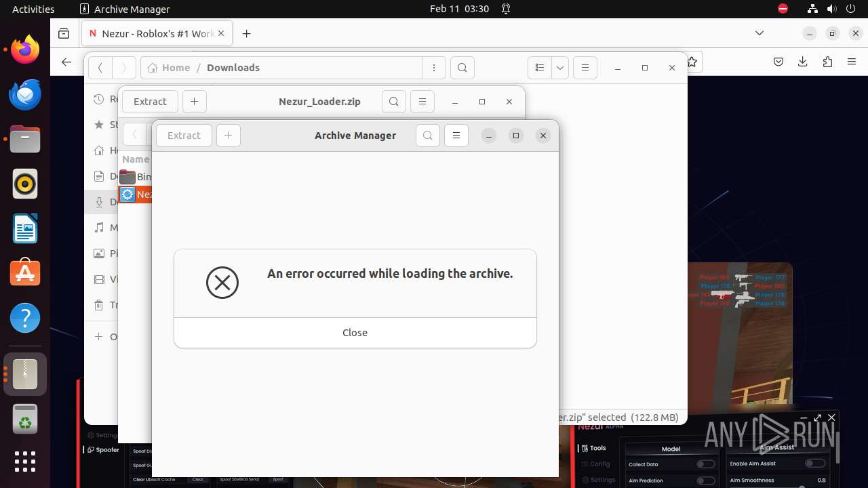Expand Firefox list all tabs chevron
This screenshot has height=488, width=868.
point(759,33)
